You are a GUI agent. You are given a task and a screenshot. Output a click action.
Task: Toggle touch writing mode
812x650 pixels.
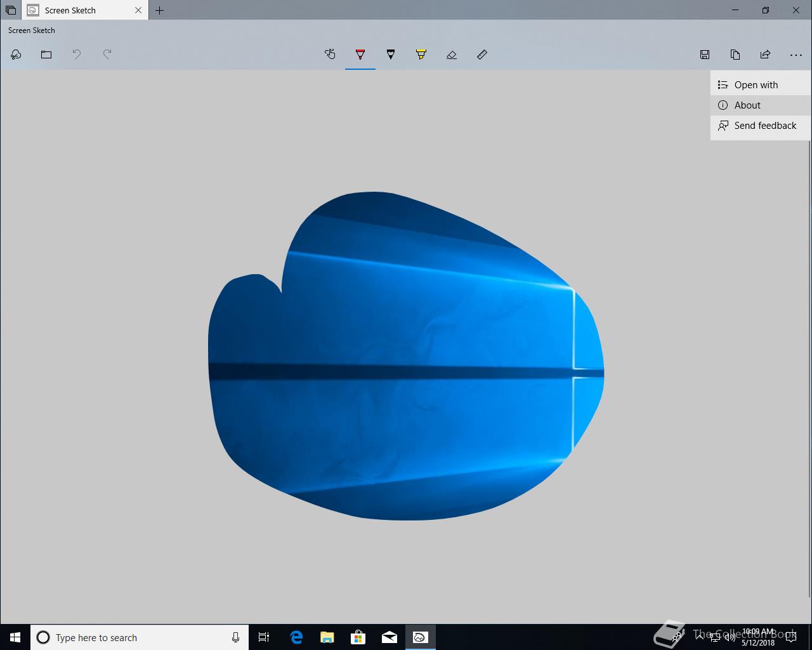tap(330, 55)
